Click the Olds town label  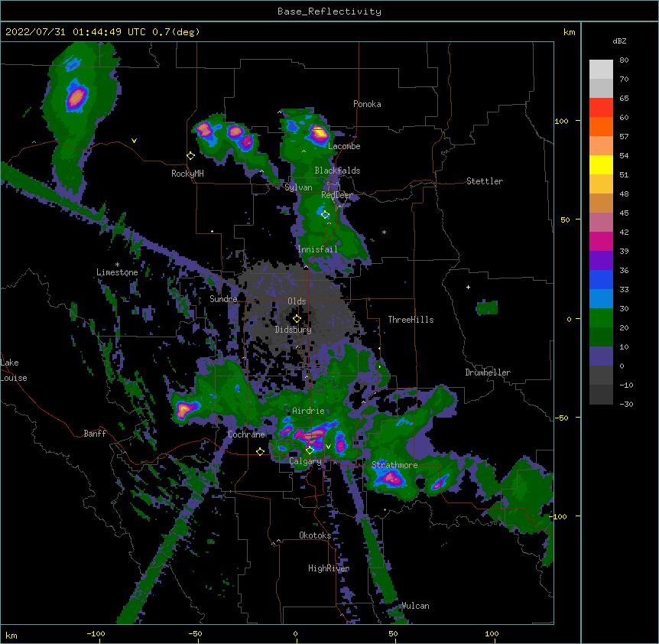pos(297,301)
